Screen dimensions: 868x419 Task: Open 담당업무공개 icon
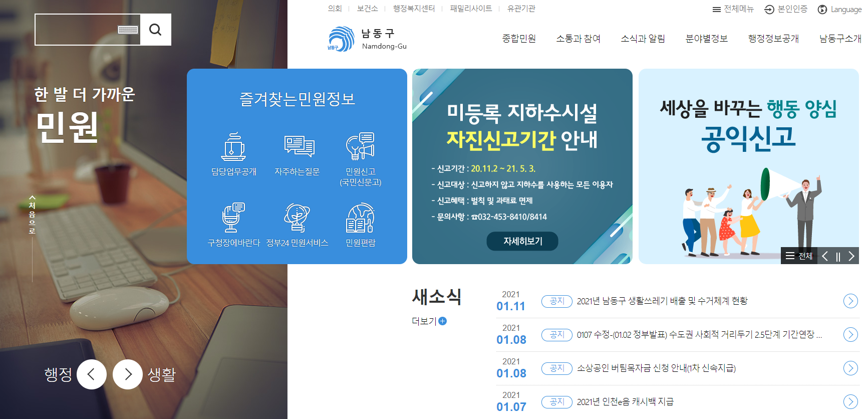tap(233, 146)
